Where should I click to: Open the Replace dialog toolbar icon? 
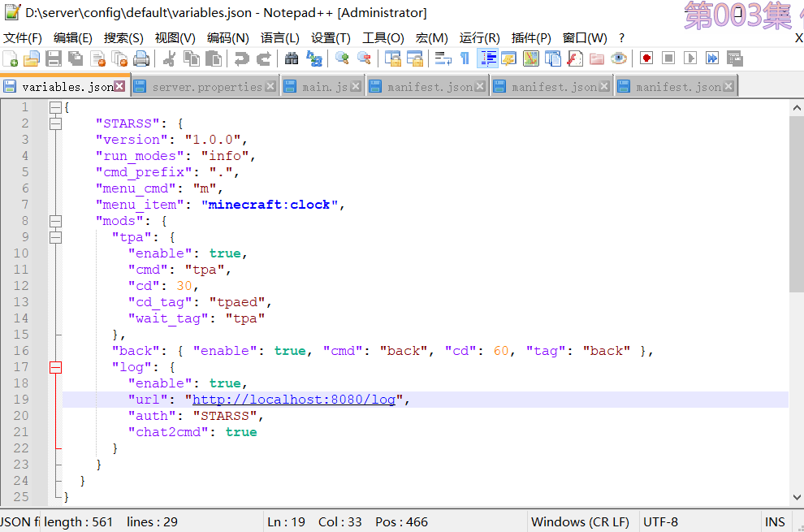click(x=313, y=59)
